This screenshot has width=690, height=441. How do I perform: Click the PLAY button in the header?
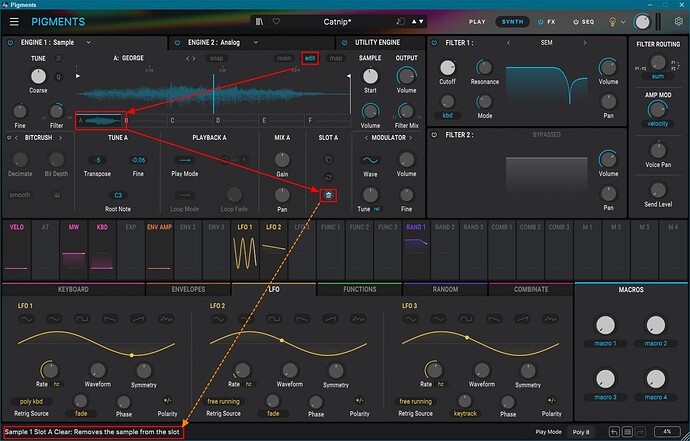tap(477, 21)
